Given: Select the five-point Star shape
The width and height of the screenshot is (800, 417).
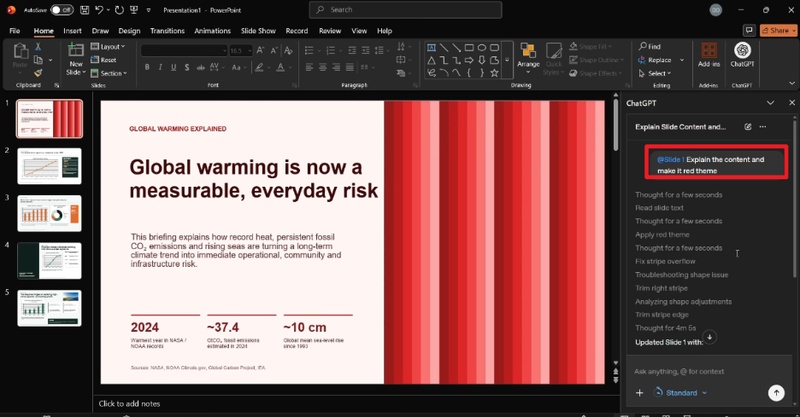Looking at the screenshot, I should [x=494, y=73].
